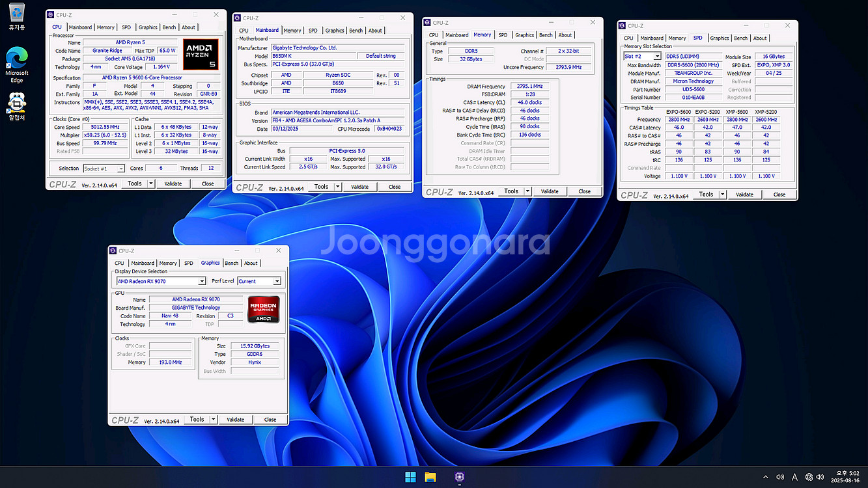Open File Explorer from the taskbar
Screen dimensions: 868x488
point(430,478)
